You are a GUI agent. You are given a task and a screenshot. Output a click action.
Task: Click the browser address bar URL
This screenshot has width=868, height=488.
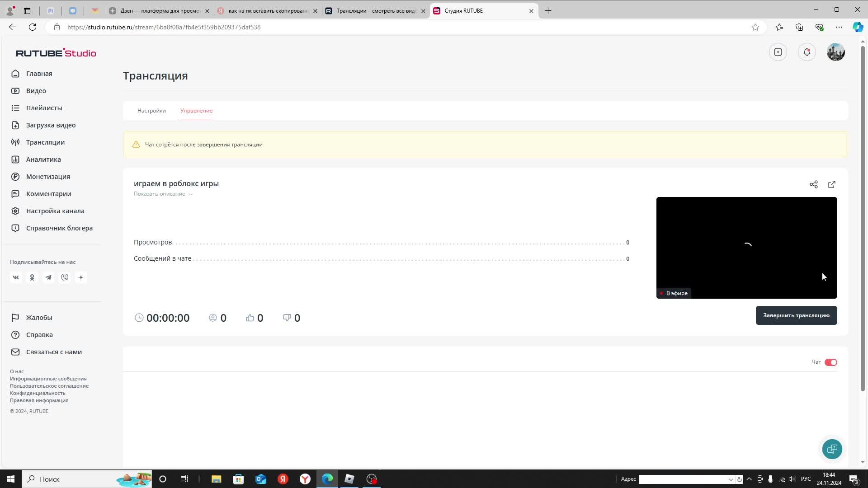pyautogui.click(x=164, y=27)
